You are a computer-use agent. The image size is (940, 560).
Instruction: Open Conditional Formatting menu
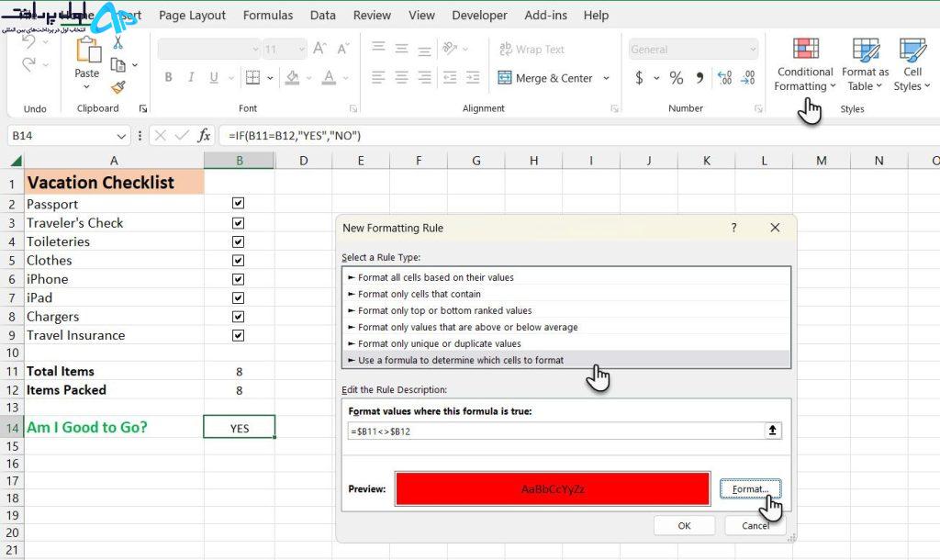coord(805,65)
